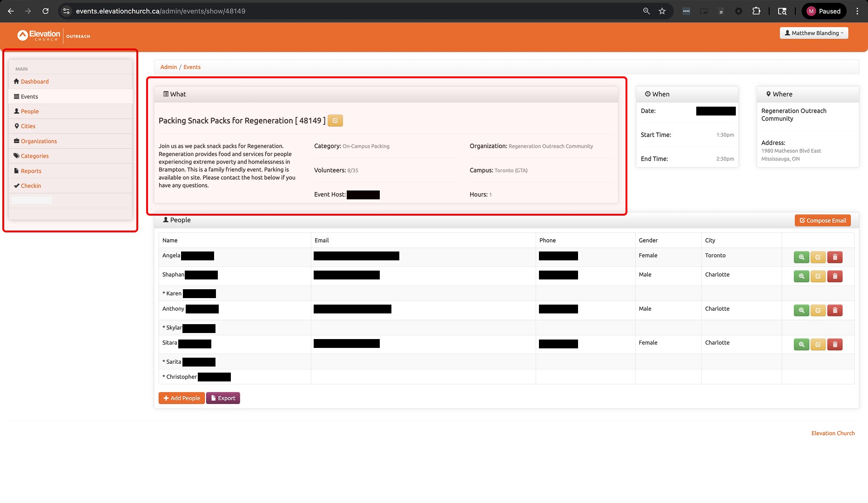Image resolution: width=868 pixels, height=503 pixels.
Task: Open the Chrome three-dot menu
Action: (857, 11)
